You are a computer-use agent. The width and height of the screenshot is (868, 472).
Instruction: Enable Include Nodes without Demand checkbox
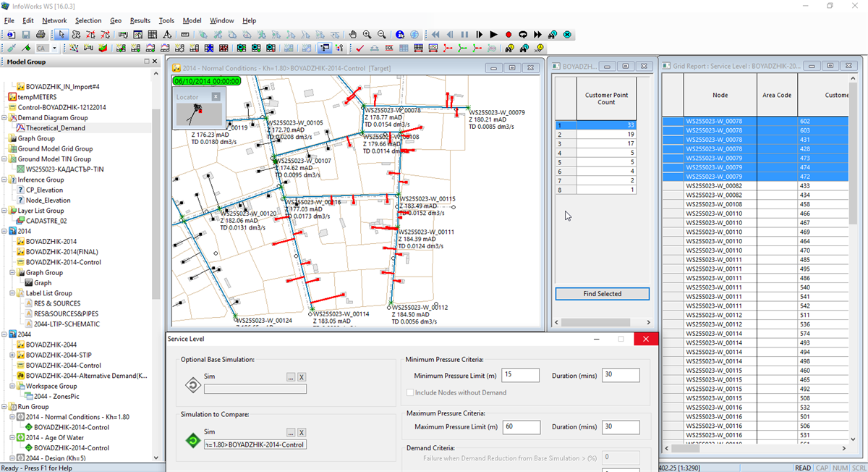pyautogui.click(x=410, y=392)
